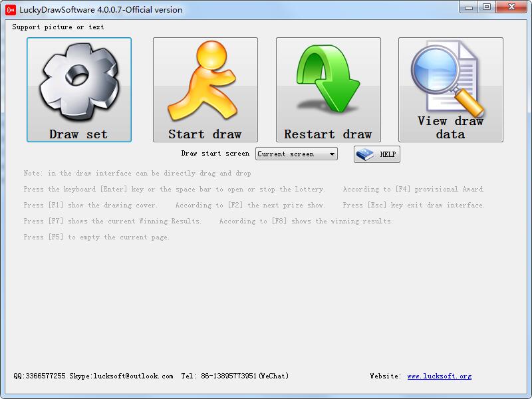532x399 pixels.
Task: Click the drag and drop note line
Action: (x=138, y=173)
